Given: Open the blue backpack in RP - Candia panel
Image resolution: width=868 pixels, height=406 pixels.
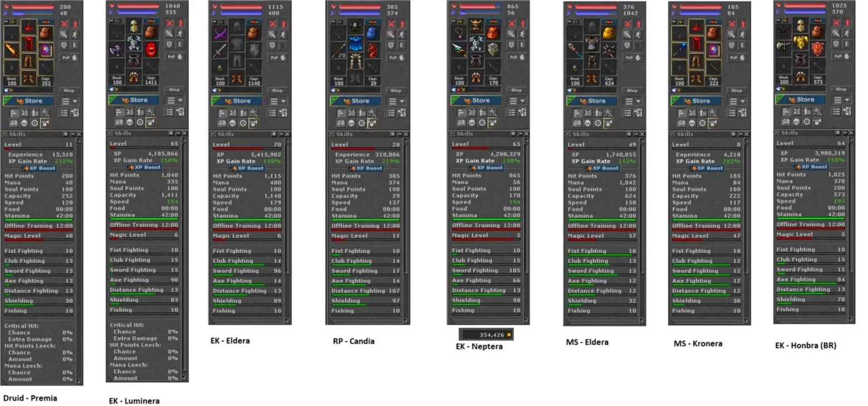Looking at the screenshot, I should (372, 33).
